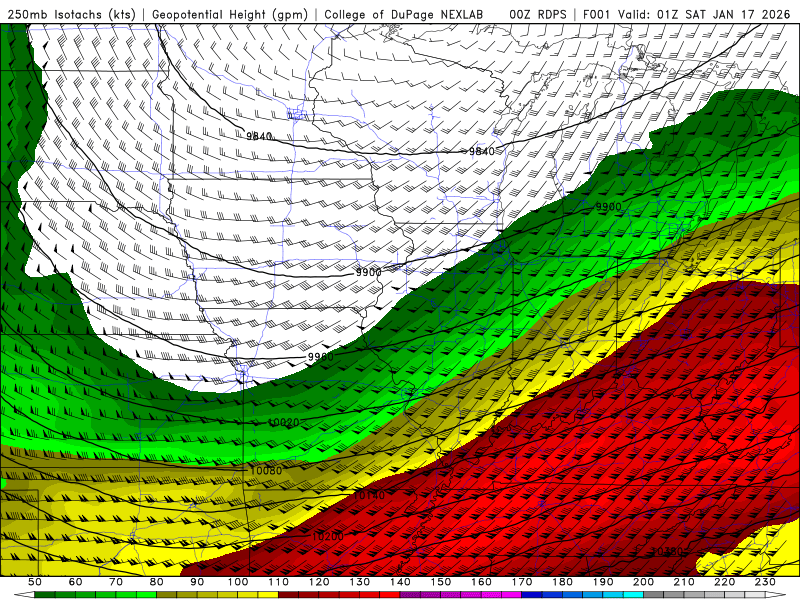800x600 pixels.
Task: Click the western 9840 contour label
Action: (259, 136)
